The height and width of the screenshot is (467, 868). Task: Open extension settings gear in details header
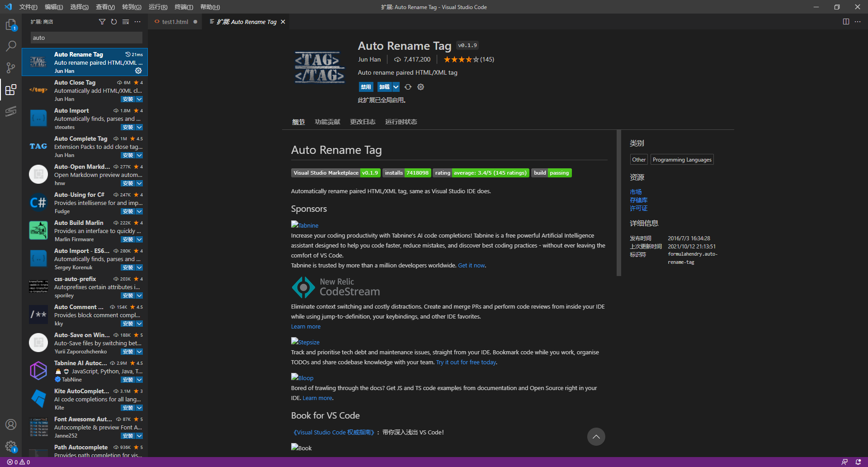[x=420, y=87]
